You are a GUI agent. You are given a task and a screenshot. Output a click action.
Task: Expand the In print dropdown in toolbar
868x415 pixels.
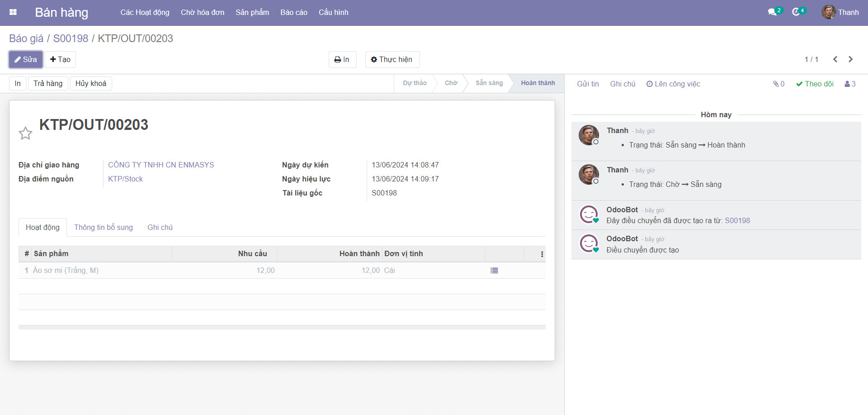342,59
